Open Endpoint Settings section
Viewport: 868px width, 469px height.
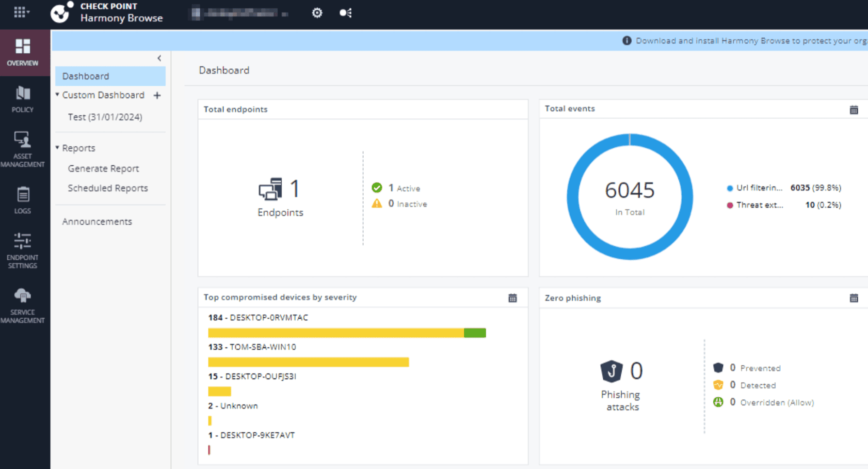pos(23,250)
